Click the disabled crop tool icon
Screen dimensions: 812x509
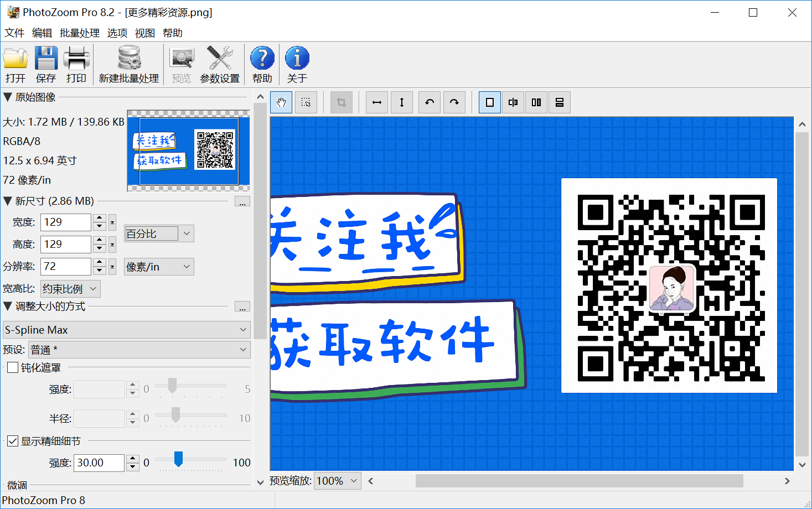pyautogui.click(x=342, y=102)
